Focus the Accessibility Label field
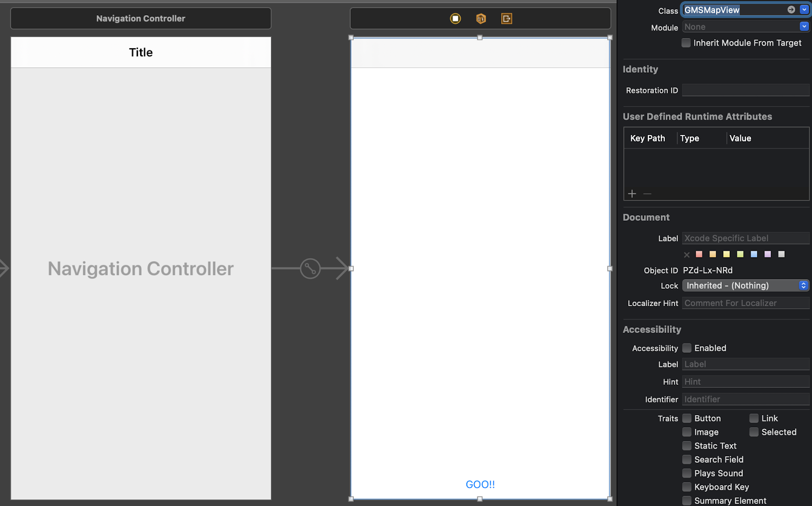The width and height of the screenshot is (812, 506). (746, 364)
